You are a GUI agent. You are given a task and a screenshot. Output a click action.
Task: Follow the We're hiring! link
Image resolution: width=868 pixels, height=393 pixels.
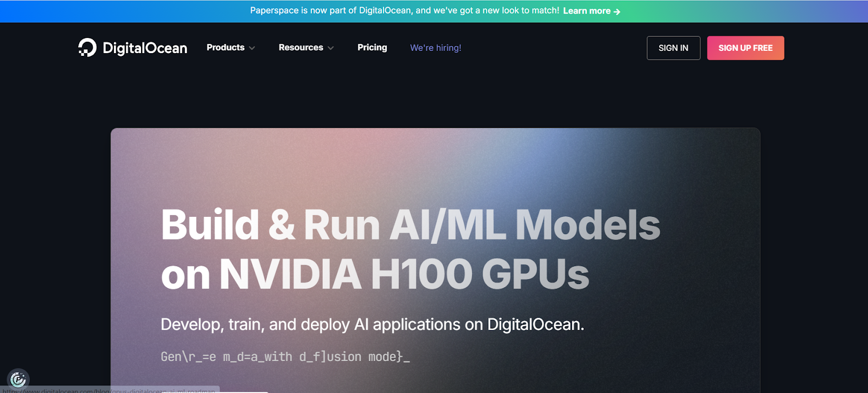point(436,48)
